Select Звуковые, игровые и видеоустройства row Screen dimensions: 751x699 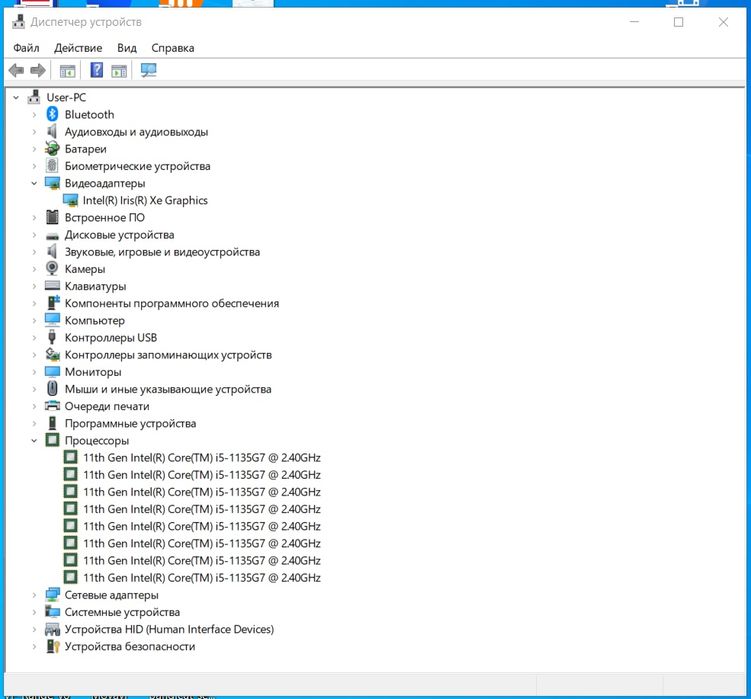[x=162, y=252]
